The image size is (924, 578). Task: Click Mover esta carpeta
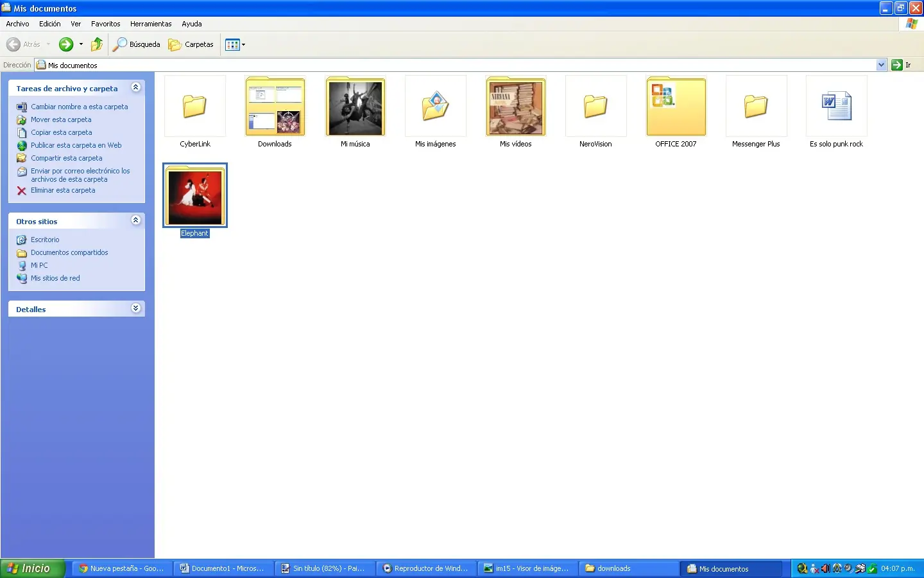(x=54, y=119)
